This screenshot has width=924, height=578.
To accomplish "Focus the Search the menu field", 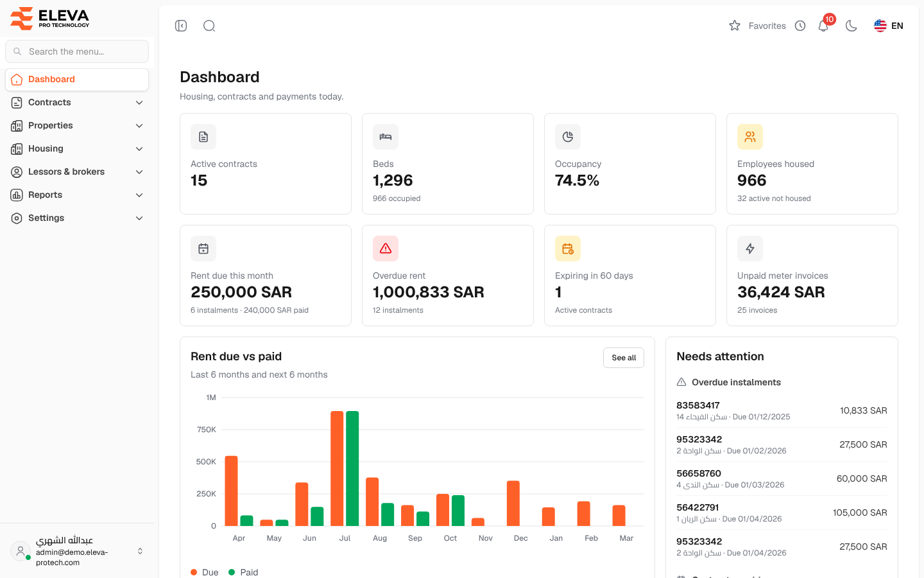I will click(77, 51).
